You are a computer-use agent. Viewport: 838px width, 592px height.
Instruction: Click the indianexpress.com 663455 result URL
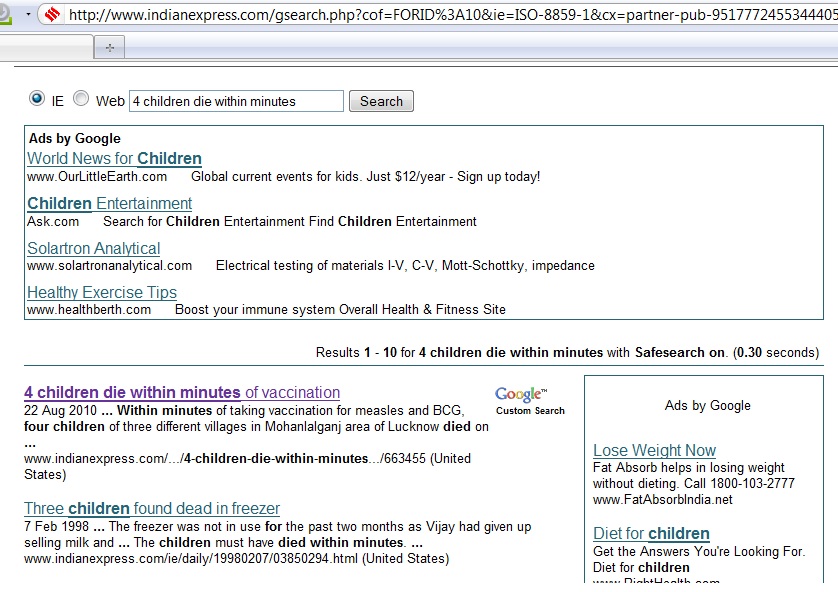pos(247,466)
